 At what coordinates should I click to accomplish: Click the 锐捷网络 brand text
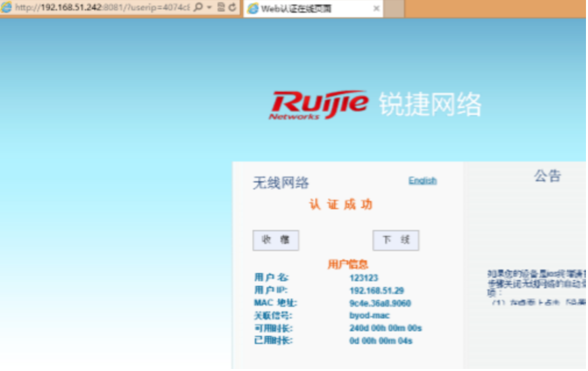point(430,105)
